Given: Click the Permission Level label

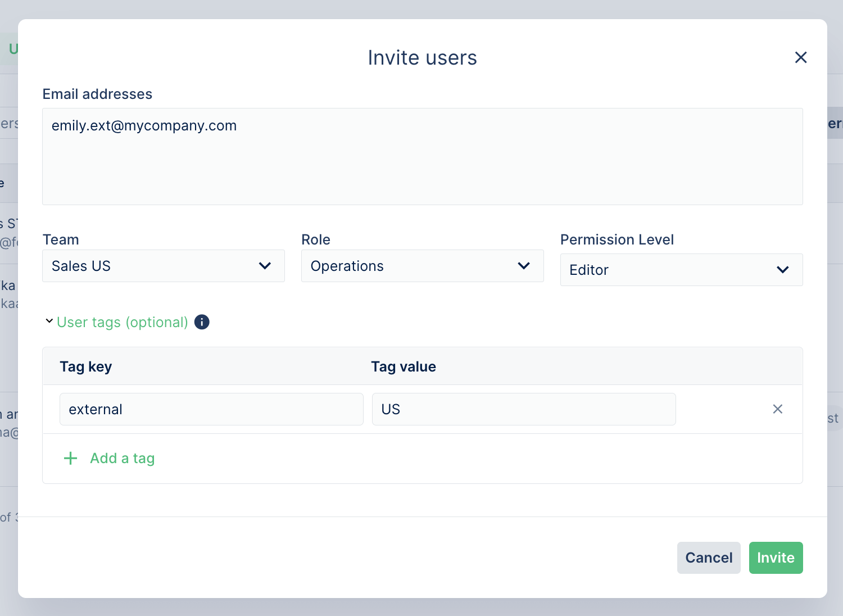Looking at the screenshot, I should click(617, 239).
